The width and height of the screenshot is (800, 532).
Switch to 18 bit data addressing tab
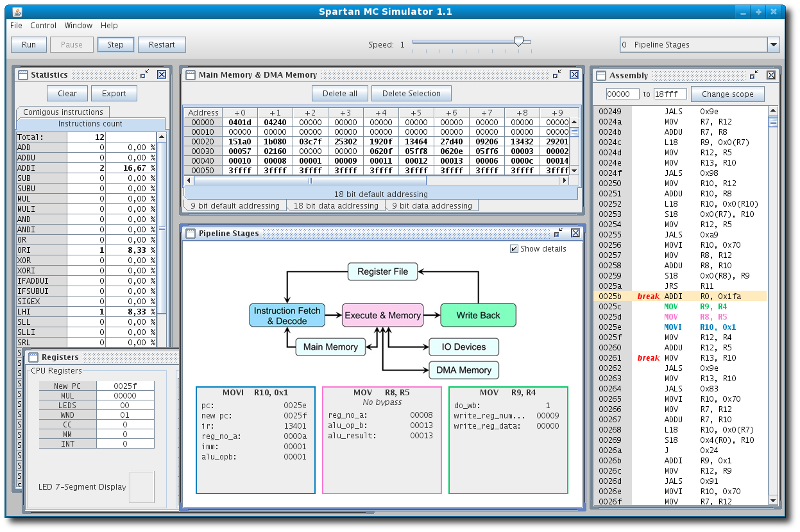click(336, 206)
